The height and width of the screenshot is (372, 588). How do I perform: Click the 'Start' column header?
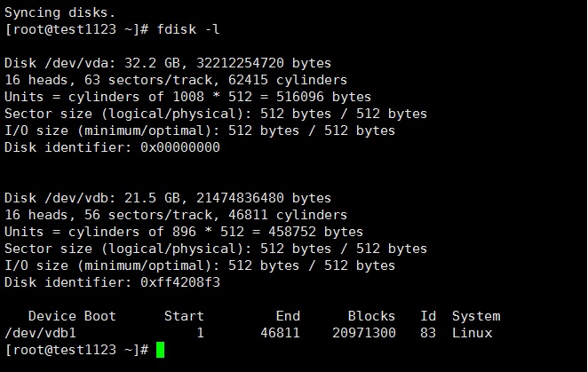(x=184, y=316)
